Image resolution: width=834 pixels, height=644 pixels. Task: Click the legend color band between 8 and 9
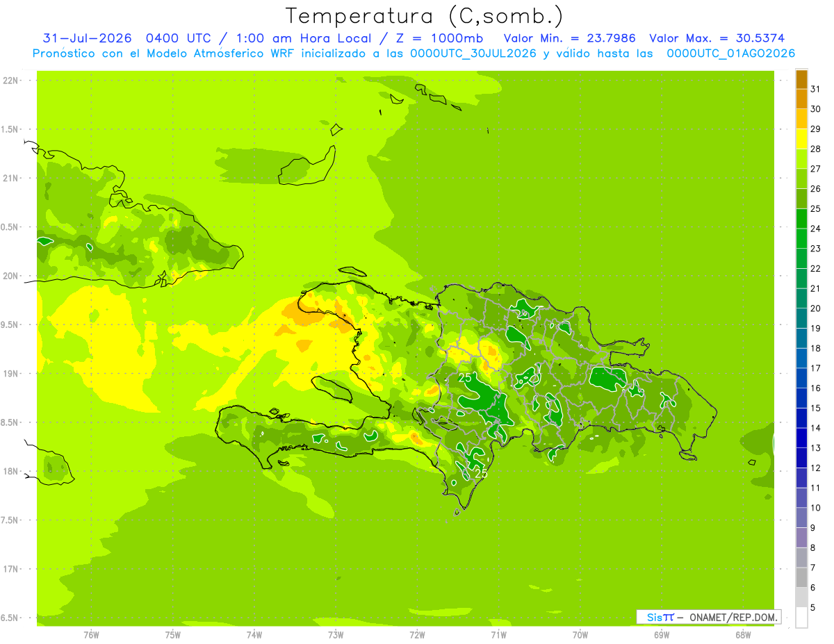(801, 538)
